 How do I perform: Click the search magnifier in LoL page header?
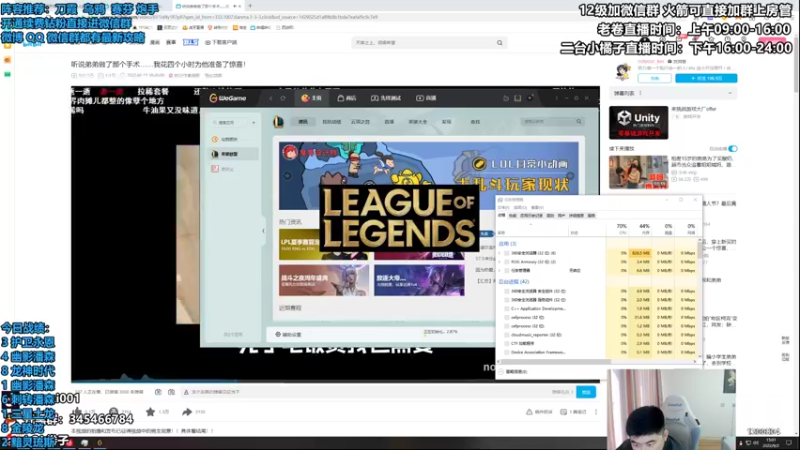(579, 121)
